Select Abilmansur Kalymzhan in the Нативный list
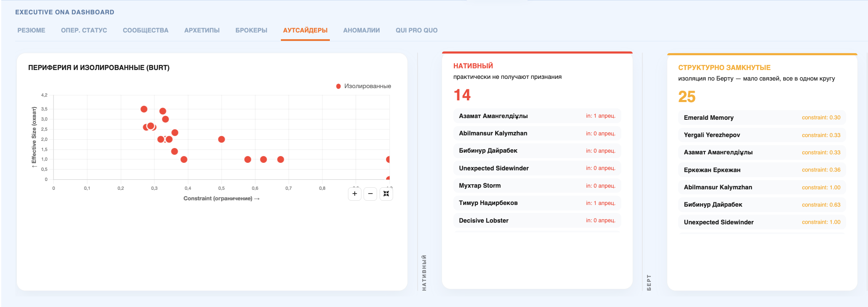 coord(537,133)
